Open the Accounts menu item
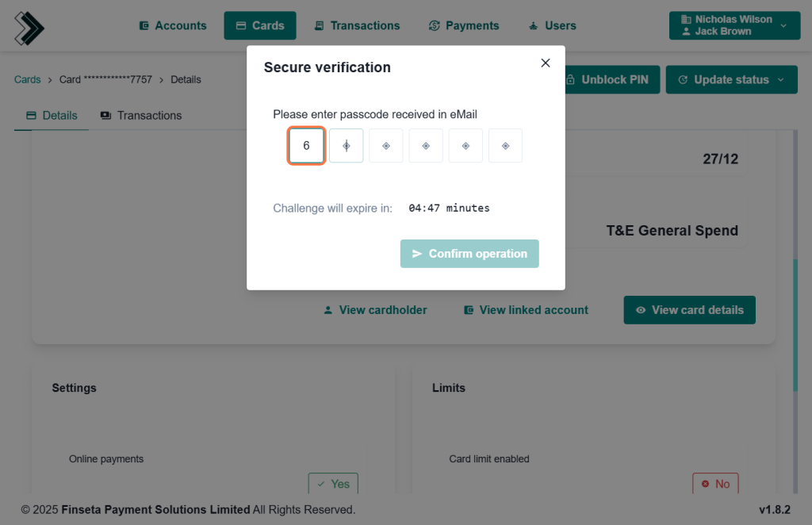Image resolution: width=812 pixels, height=525 pixels. [173, 25]
